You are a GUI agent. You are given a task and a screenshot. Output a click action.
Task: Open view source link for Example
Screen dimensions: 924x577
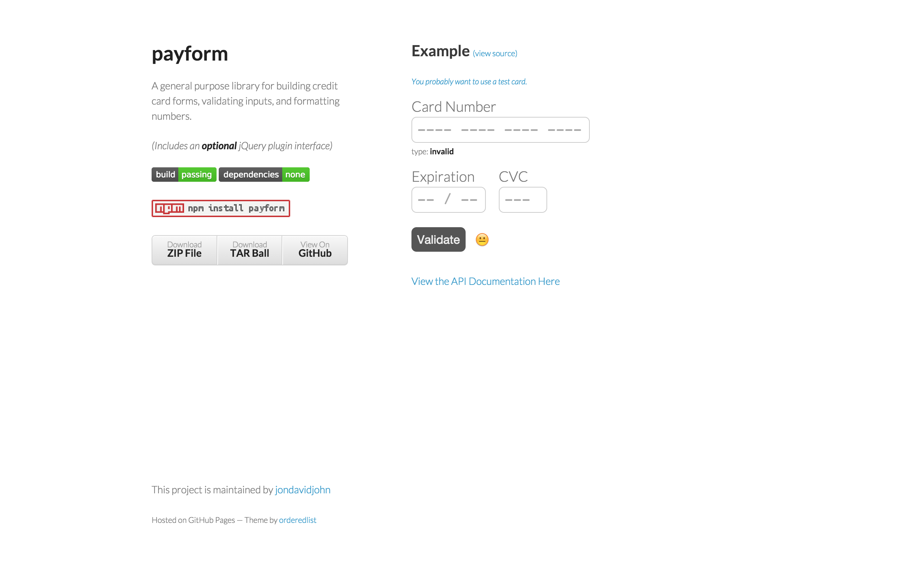[494, 53]
